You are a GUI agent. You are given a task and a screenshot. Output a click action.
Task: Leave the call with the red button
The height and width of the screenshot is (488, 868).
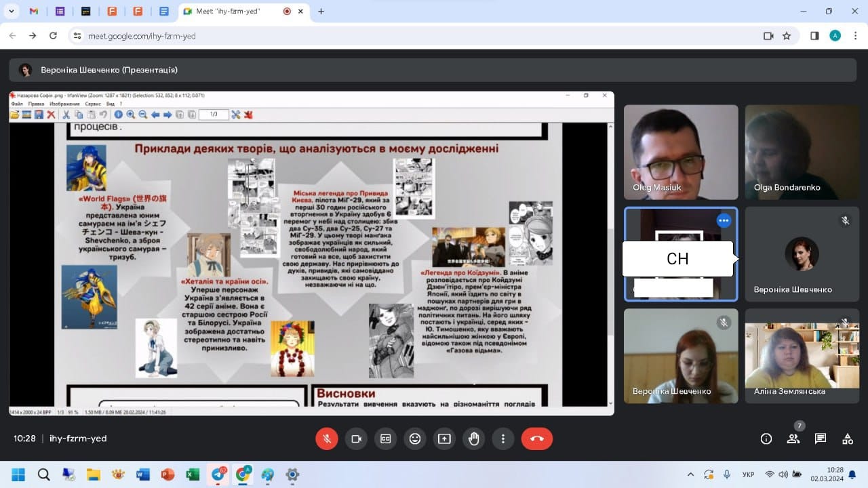(536, 439)
